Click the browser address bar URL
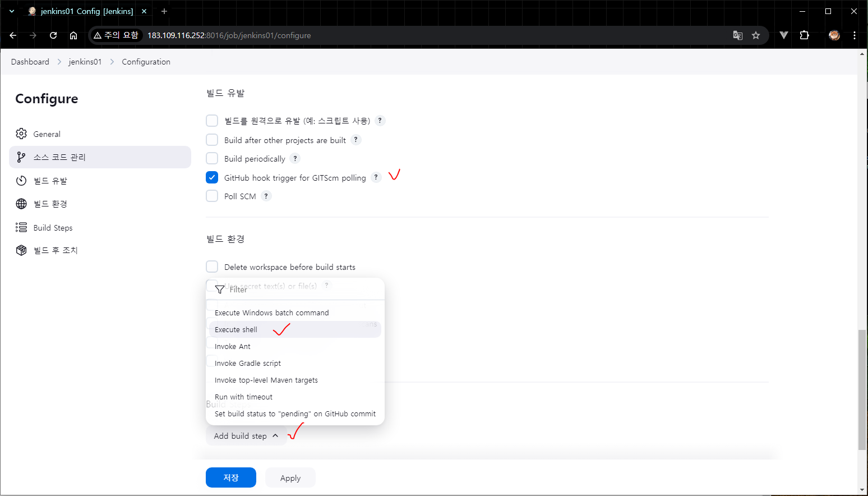The image size is (868, 496). click(229, 35)
